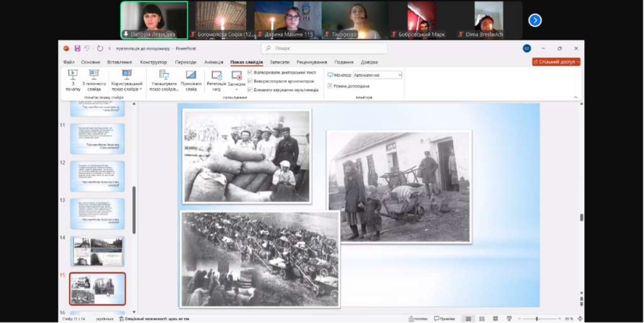Image resolution: width=644 pixels, height=323 pixels.
Task: Select the carts convoy photo on slide
Action: [x=260, y=260]
